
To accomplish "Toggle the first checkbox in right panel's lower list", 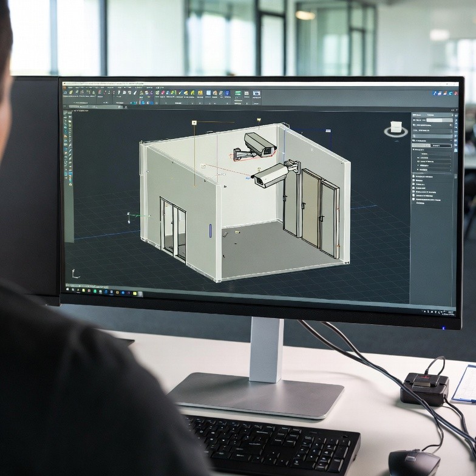I will pos(414,176).
